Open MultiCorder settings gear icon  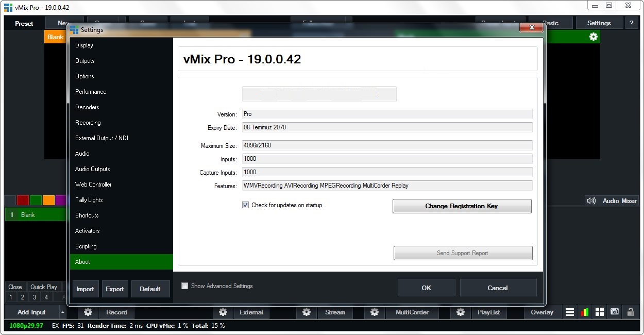point(375,312)
